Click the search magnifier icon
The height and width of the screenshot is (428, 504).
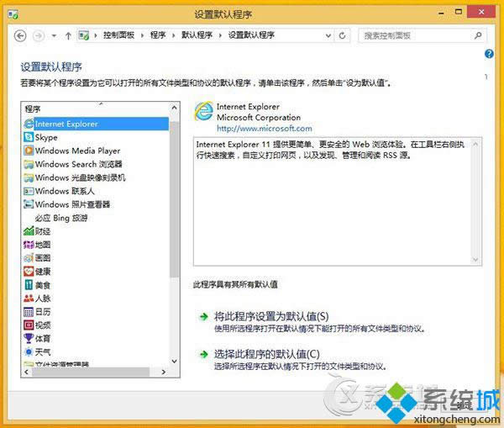[x=478, y=35]
